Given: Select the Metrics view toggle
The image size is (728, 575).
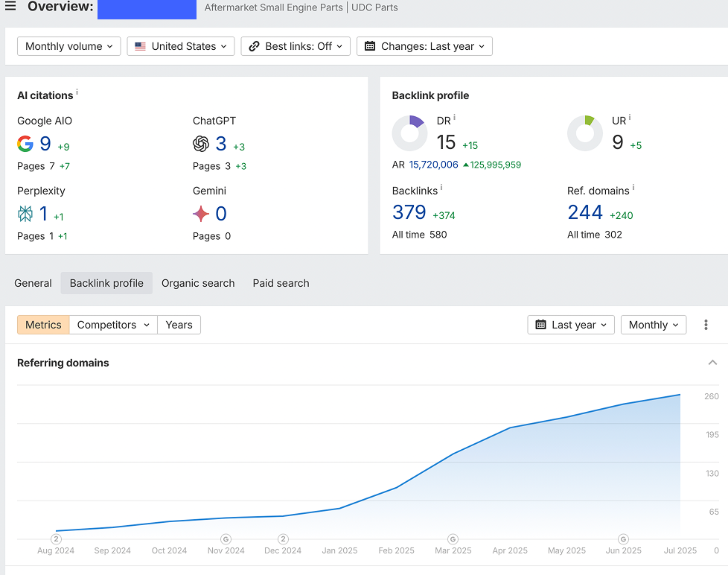Looking at the screenshot, I should coord(43,325).
